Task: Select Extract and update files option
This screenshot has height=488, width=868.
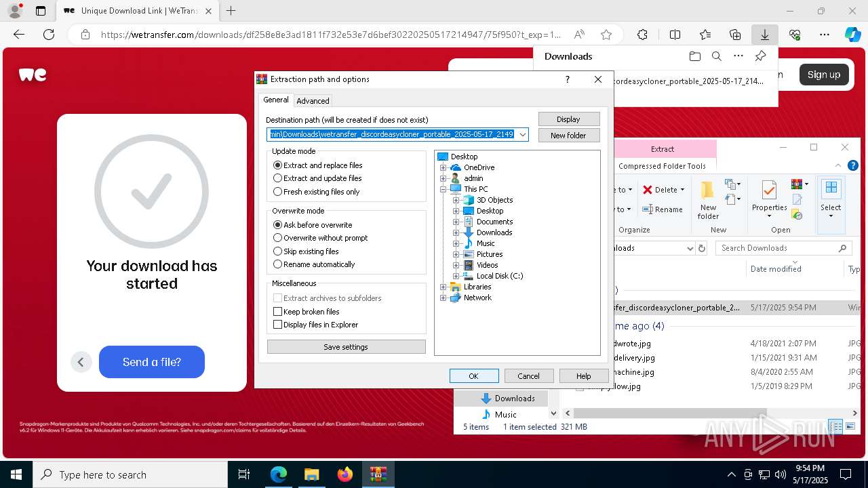Action: [x=317, y=178]
